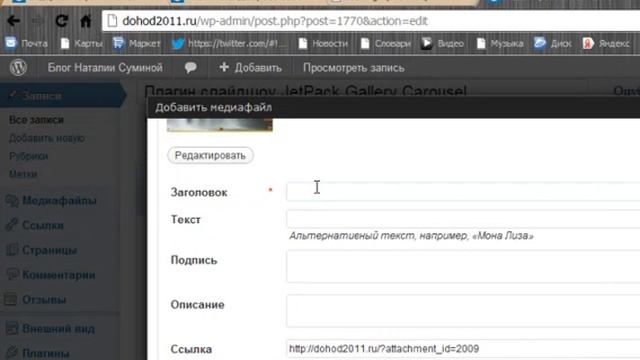
Task: Open Добавить новую submenu link
Action: [x=47, y=138]
